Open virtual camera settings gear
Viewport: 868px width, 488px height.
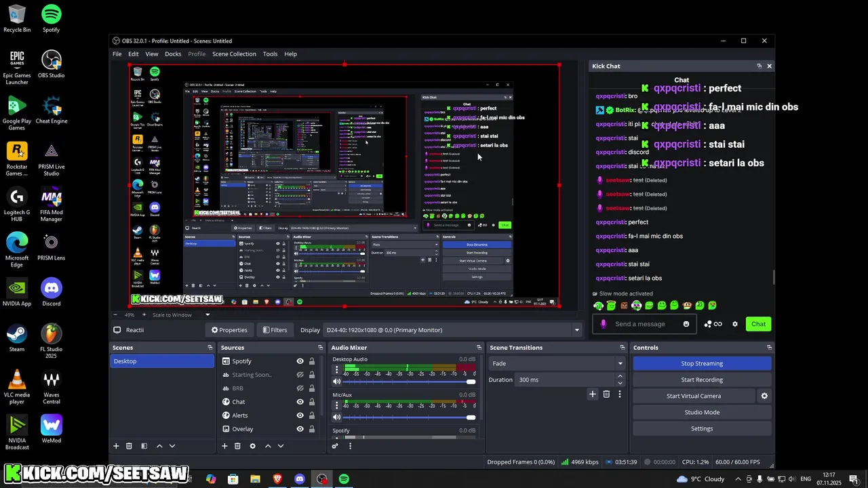[x=764, y=396]
